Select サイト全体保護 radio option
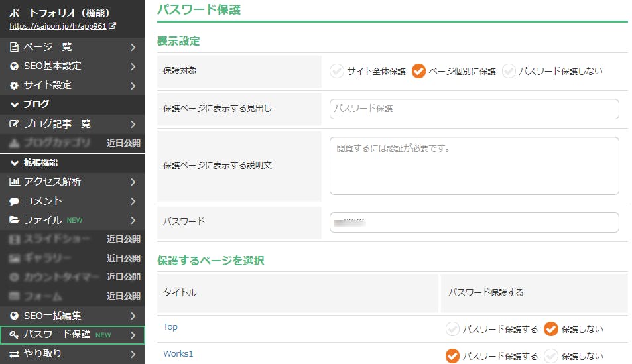 point(338,71)
